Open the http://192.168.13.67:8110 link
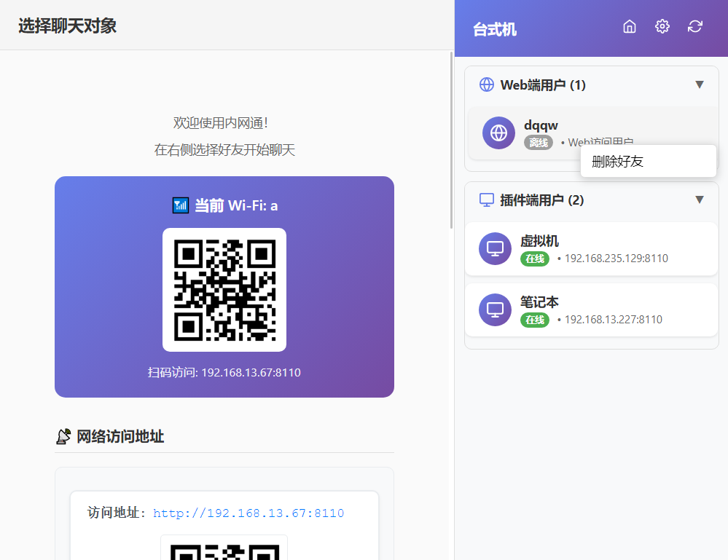 point(248,513)
